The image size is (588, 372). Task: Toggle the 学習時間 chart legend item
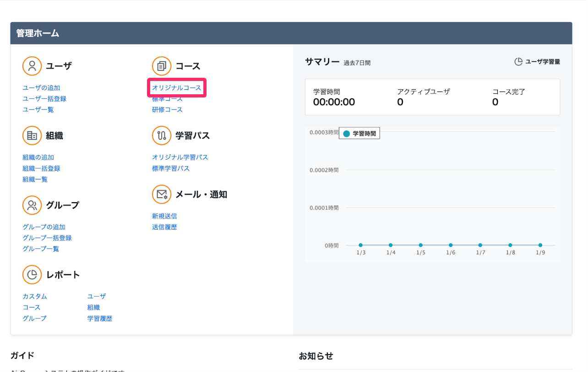[359, 134]
